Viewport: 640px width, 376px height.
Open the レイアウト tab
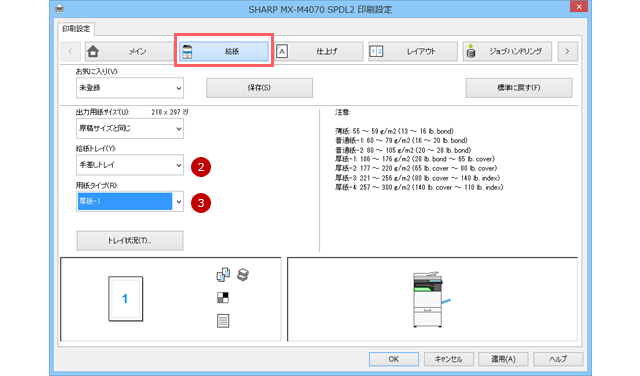pos(413,51)
